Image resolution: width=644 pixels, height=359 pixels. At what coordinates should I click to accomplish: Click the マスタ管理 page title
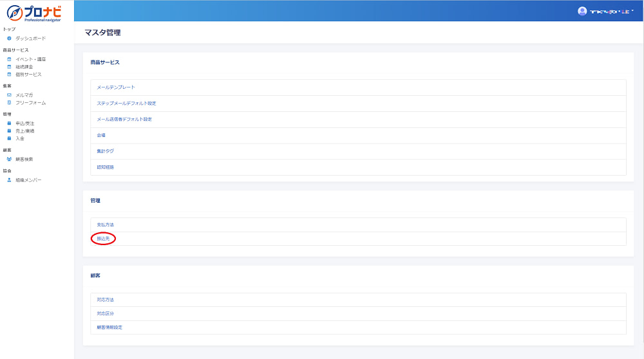tap(102, 32)
